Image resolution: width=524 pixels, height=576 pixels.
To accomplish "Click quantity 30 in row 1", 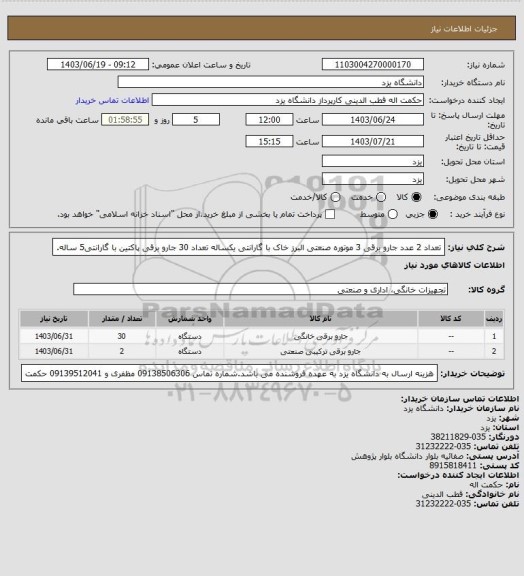I will pyautogui.click(x=122, y=336).
